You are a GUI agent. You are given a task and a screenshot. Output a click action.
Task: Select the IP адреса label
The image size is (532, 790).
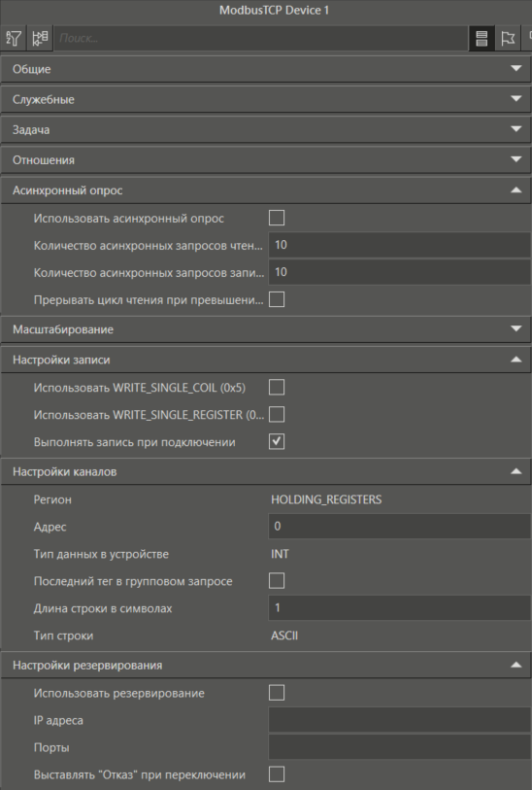58,720
